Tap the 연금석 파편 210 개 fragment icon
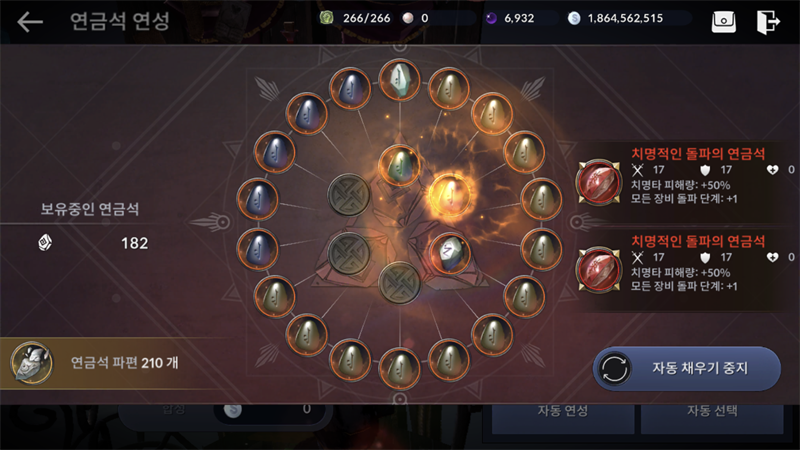The image size is (800, 450). [x=32, y=363]
